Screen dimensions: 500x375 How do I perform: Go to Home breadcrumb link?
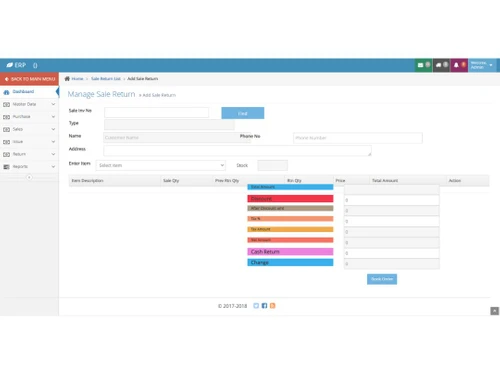click(x=77, y=79)
